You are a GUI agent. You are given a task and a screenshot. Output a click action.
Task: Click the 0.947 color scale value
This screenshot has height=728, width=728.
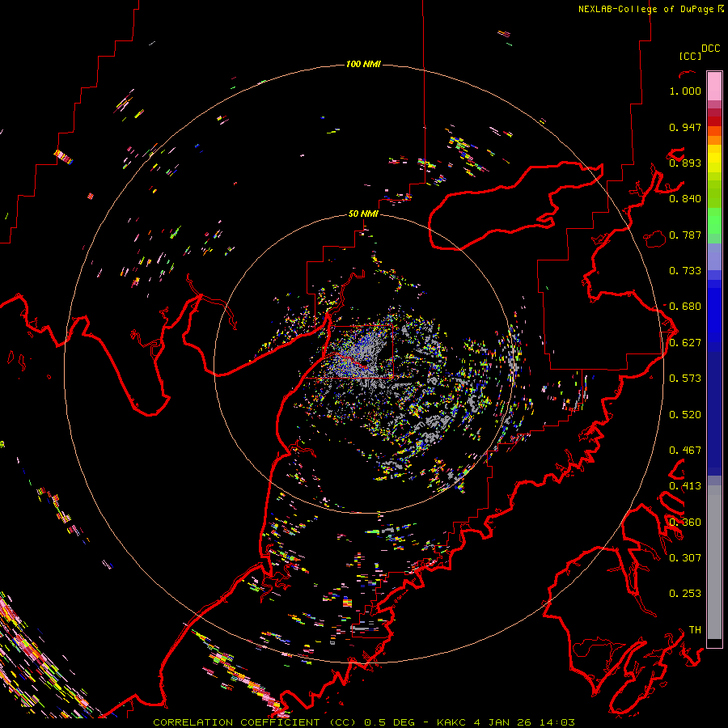685,127
